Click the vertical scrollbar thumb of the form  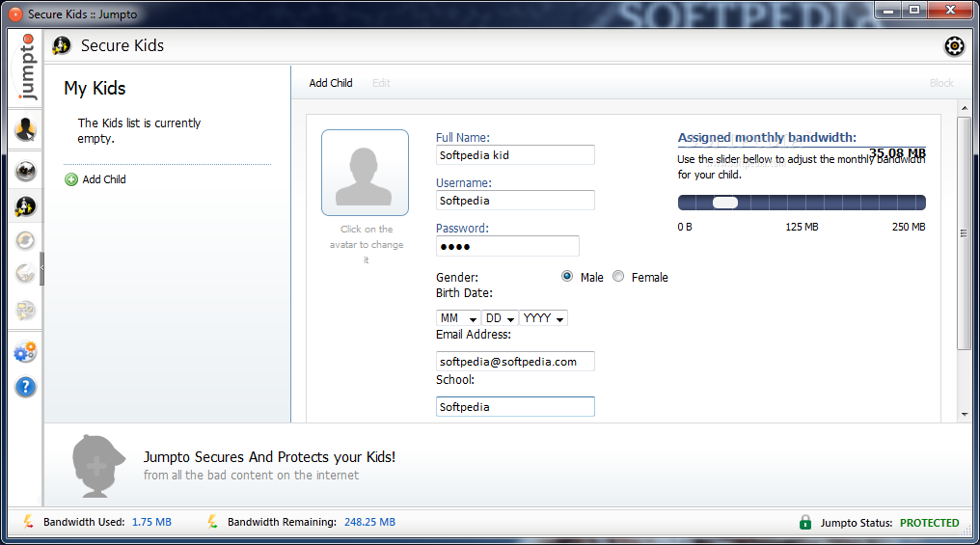pyautogui.click(x=965, y=232)
